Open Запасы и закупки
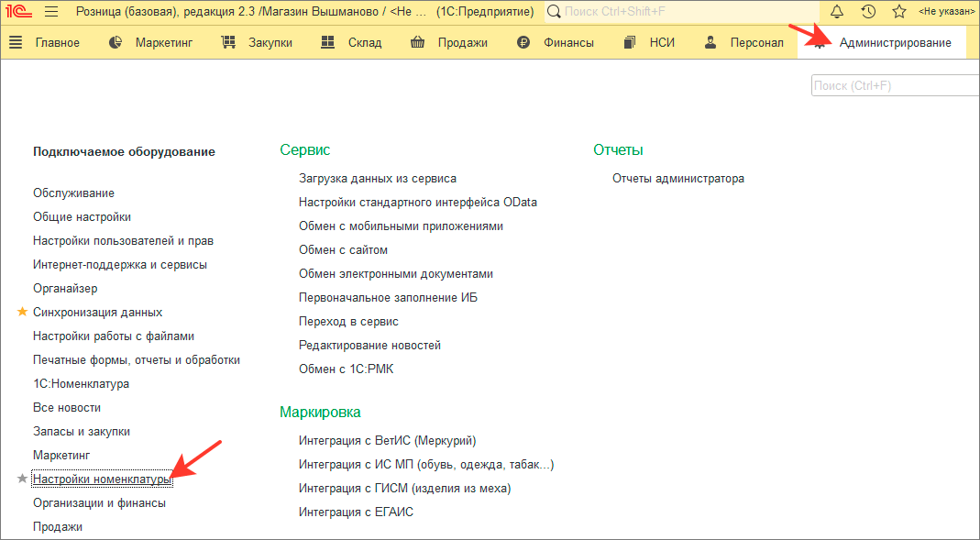980x540 pixels. [x=82, y=431]
